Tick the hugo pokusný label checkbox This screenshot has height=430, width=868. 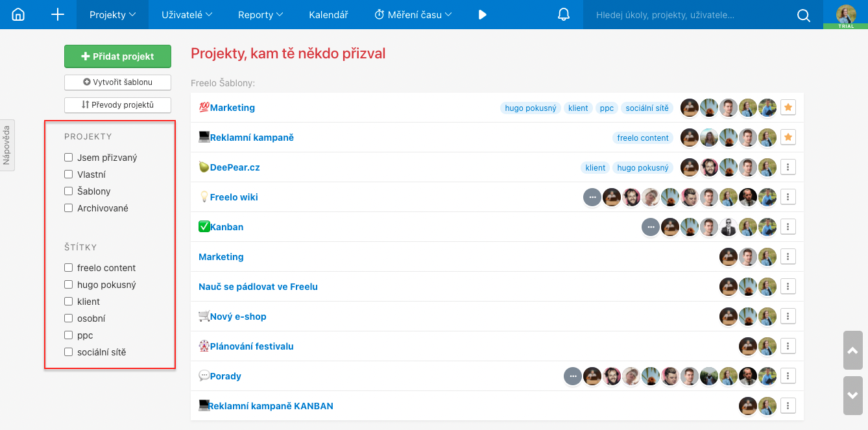coord(68,285)
